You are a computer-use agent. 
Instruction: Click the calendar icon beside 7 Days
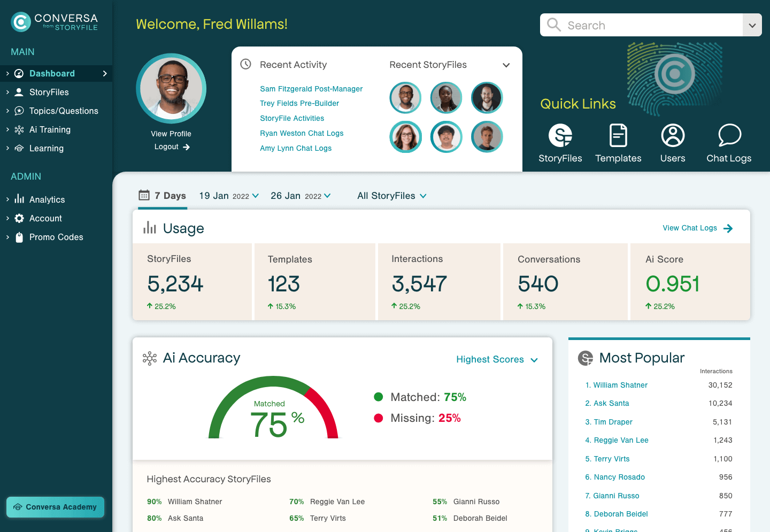[144, 195]
